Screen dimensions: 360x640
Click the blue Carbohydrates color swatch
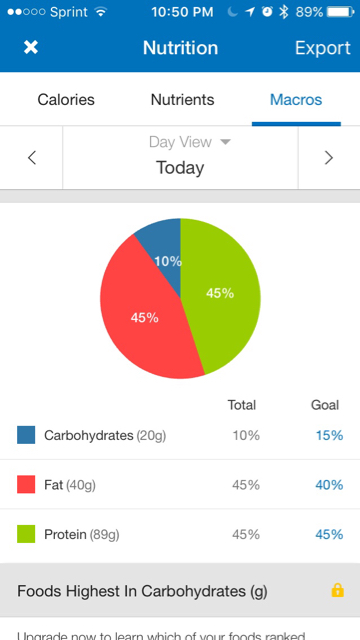26,435
